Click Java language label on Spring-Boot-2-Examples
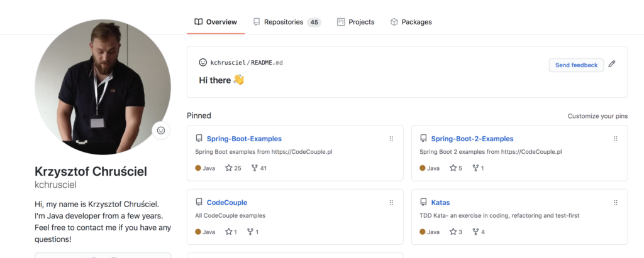644x258 pixels. tap(429, 168)
